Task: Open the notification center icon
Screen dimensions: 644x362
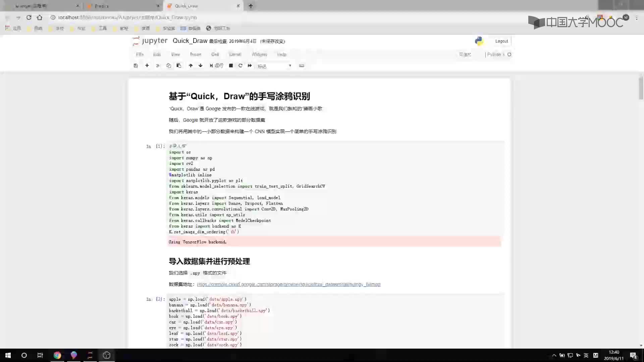Action: pyautogui.click(x=633, y=355)
